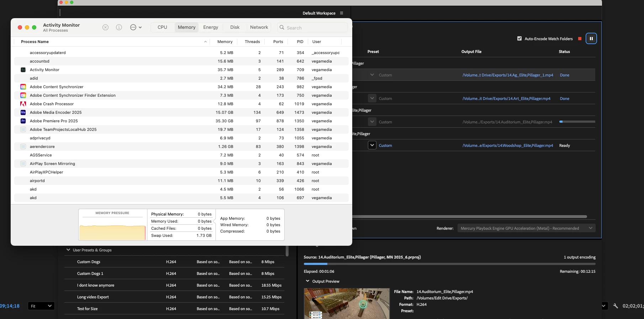This screenshot has height=319, width=644.
Task: Click the stop process icon in Activity Monitor
Action: coord(105,27)
